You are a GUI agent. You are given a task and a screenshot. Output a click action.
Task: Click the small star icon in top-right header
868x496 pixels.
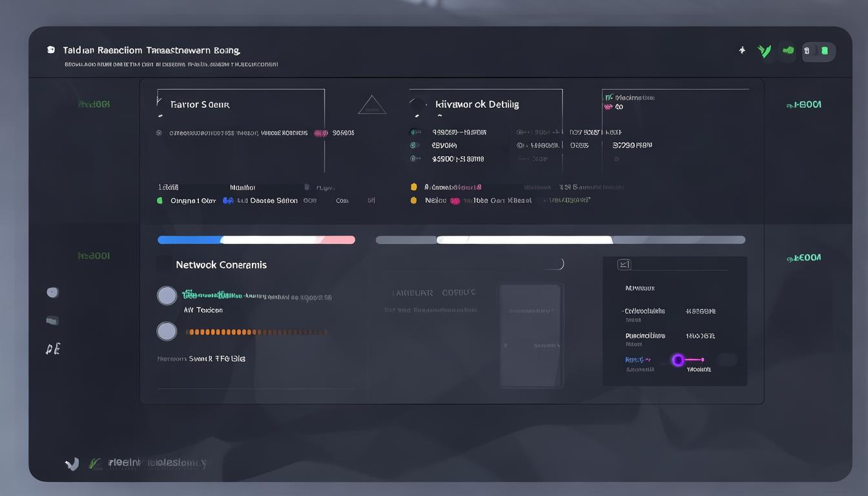pos(742,50)
